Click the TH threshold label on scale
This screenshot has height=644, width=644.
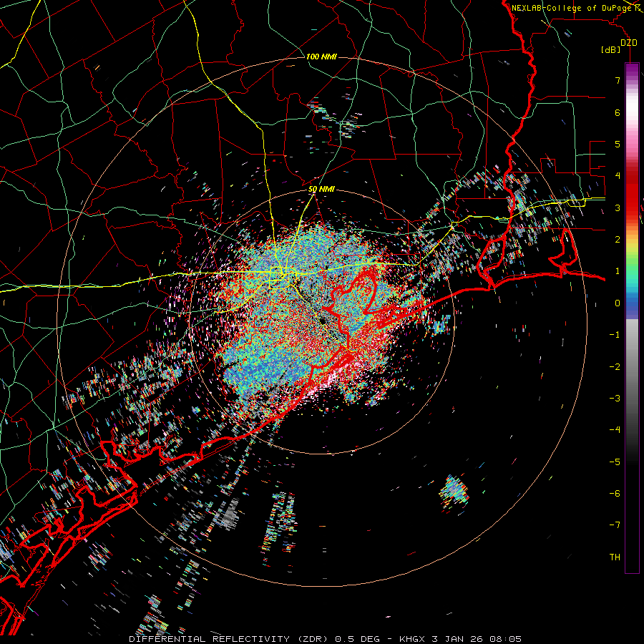pyautogui.click(x=615, y=557)
